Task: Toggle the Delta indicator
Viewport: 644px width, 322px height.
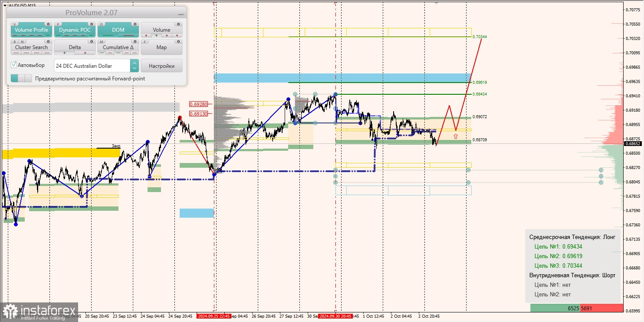Action: click(x=75, y=47)
